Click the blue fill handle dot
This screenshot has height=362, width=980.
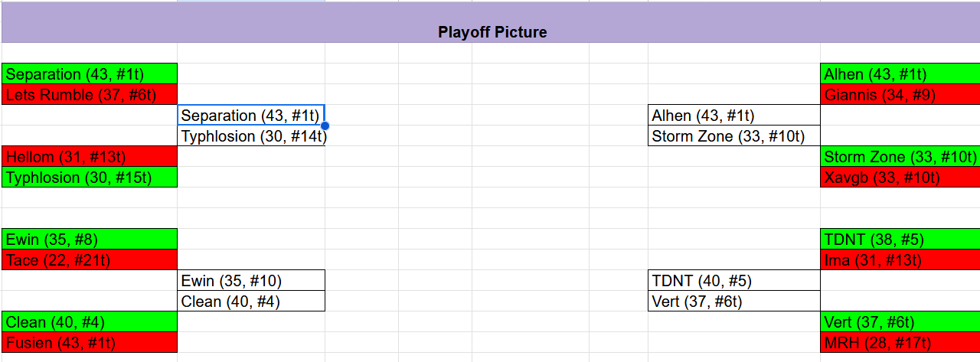325,126
